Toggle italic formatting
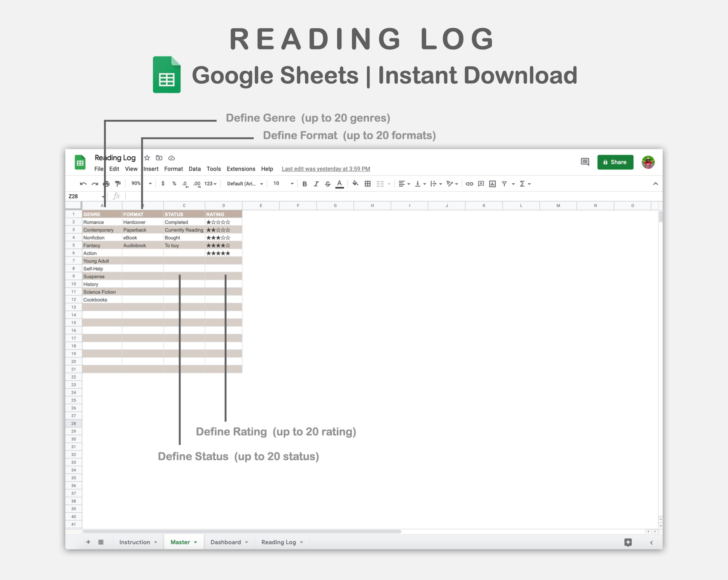This screenshot has height=580, width=728. 316,184
